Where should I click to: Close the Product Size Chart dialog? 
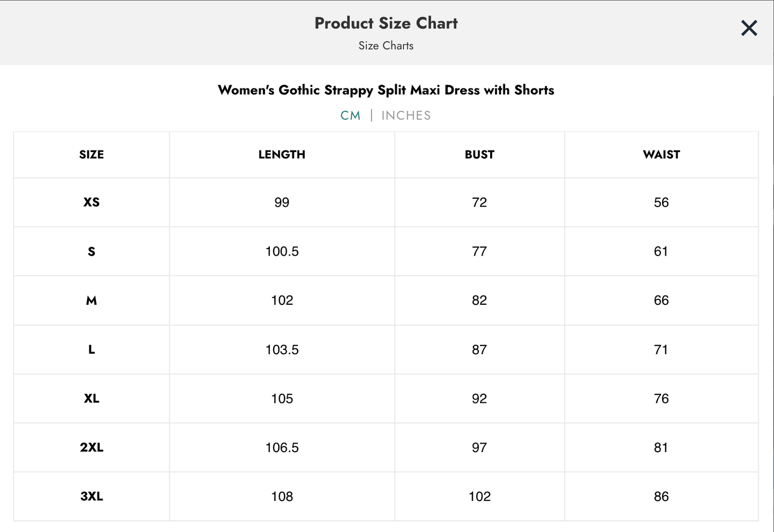[748, 28]
